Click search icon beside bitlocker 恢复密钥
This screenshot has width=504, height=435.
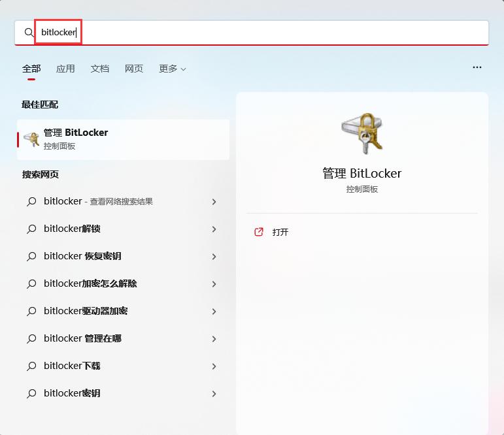(x=31, y=257)
